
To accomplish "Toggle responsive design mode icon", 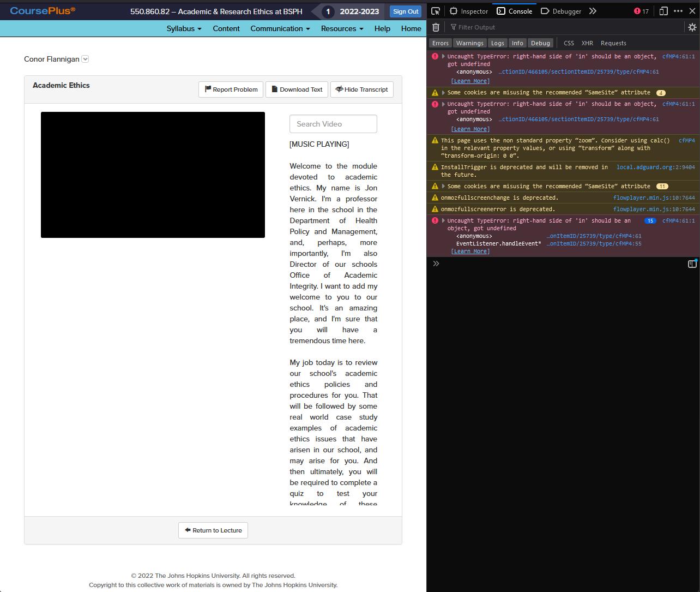I will pos(663,10).
